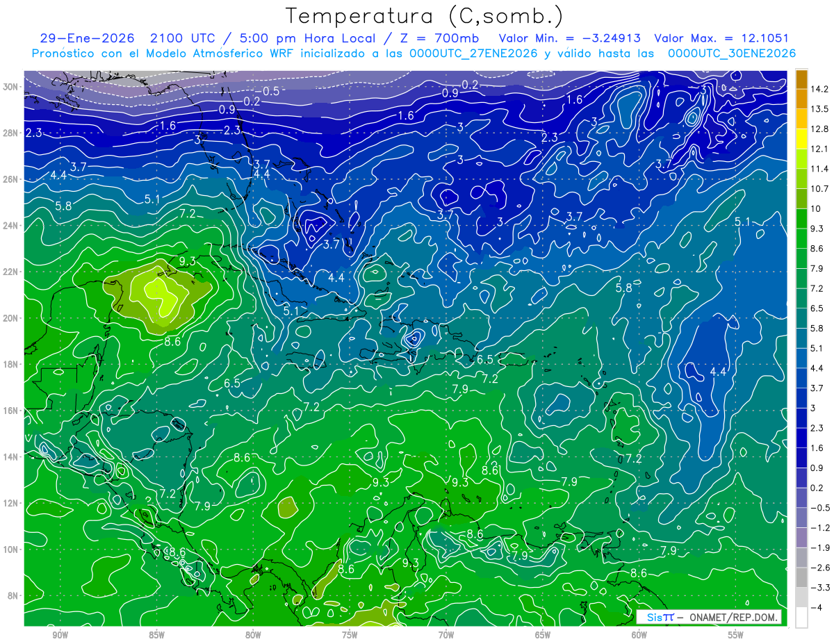Click the '14N' latitude axis label

(11, 457)
